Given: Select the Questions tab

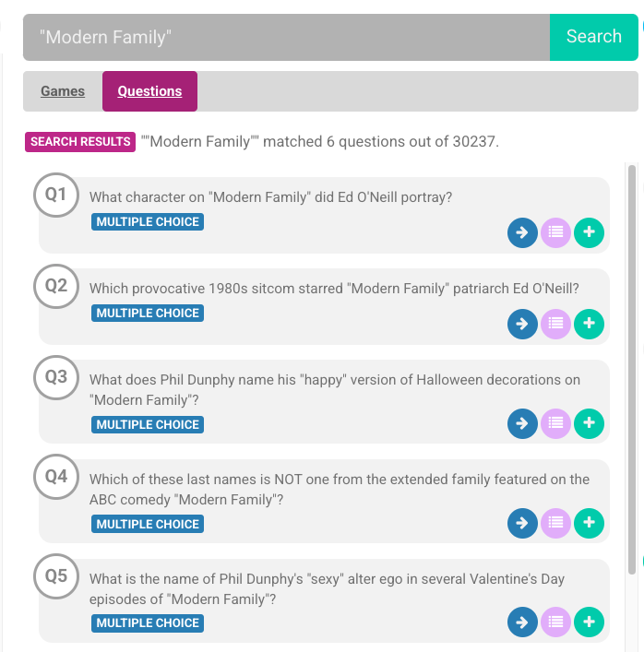Looking at the screenshot, I should pos(149,91).
